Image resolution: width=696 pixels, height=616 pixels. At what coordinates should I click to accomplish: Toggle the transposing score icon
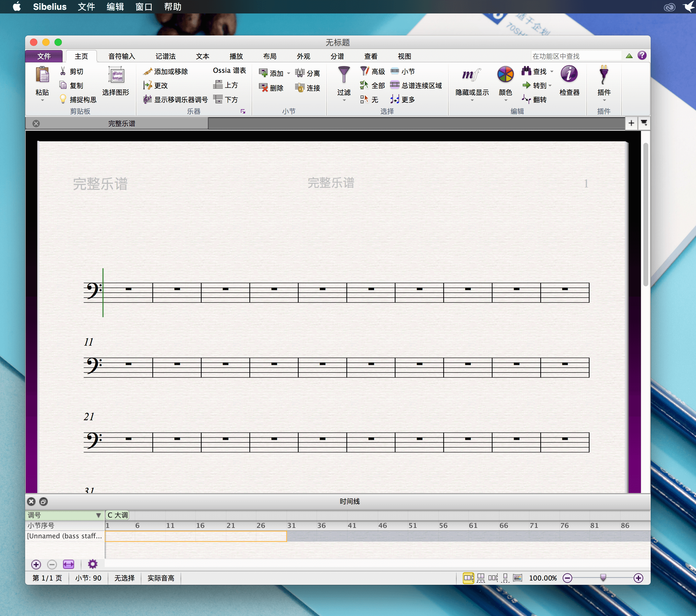point(148,99)
